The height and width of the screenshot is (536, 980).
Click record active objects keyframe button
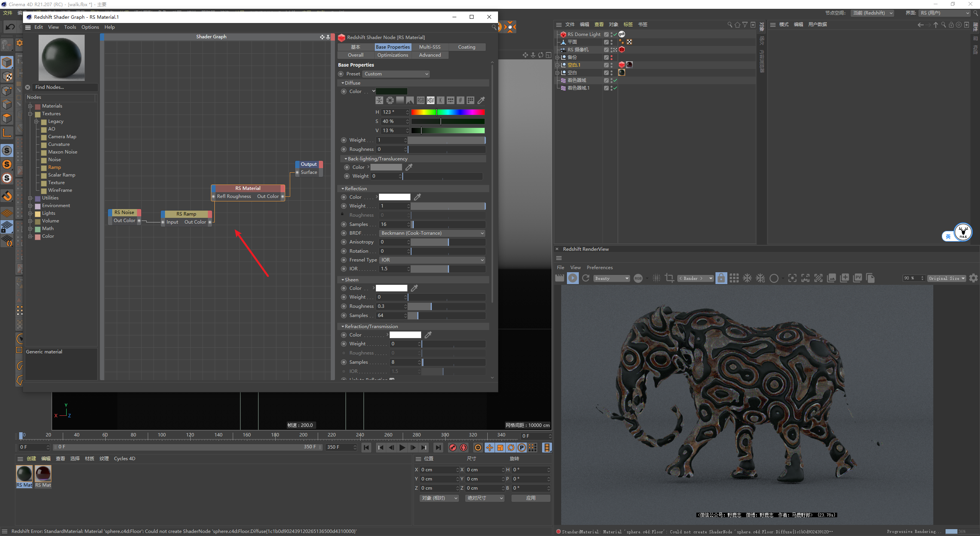tap(453, 448)
